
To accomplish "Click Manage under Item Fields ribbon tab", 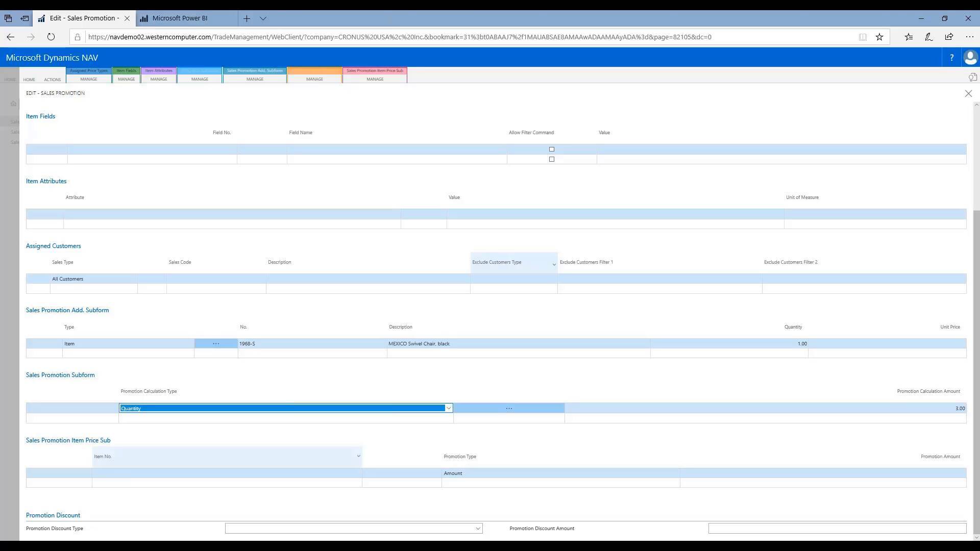I will 126,79.
